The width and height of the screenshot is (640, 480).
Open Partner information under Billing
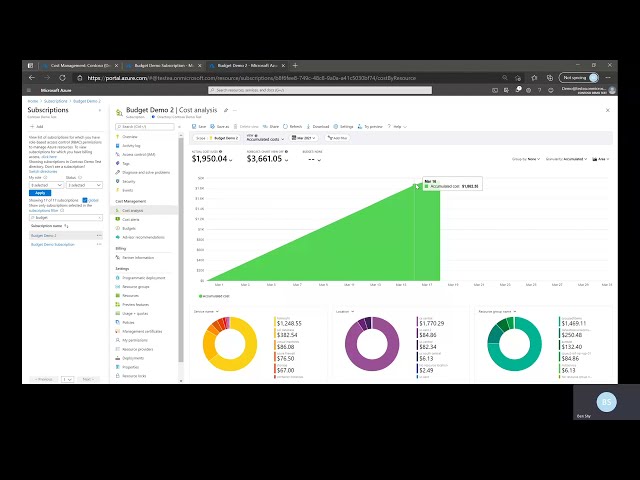(x=138, y=258)
